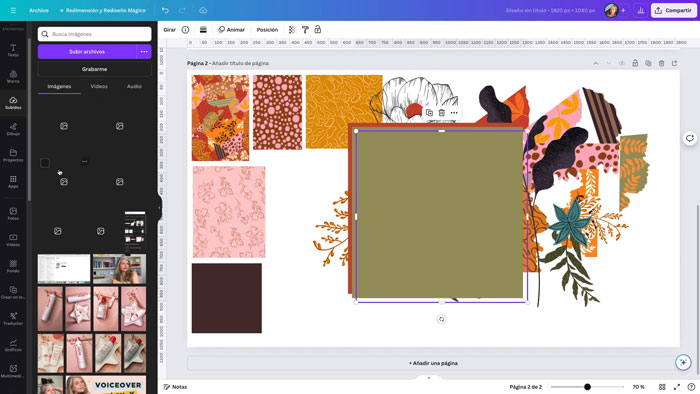Open more options next to Subir archivos
This screenshot has height=394, width=700.
[144, 52]
